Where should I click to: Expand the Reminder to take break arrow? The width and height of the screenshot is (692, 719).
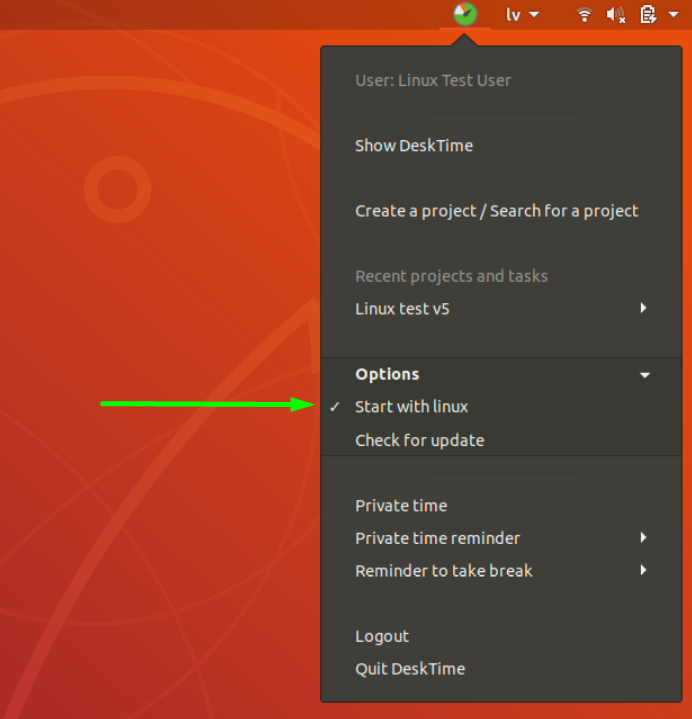point(643,570)
